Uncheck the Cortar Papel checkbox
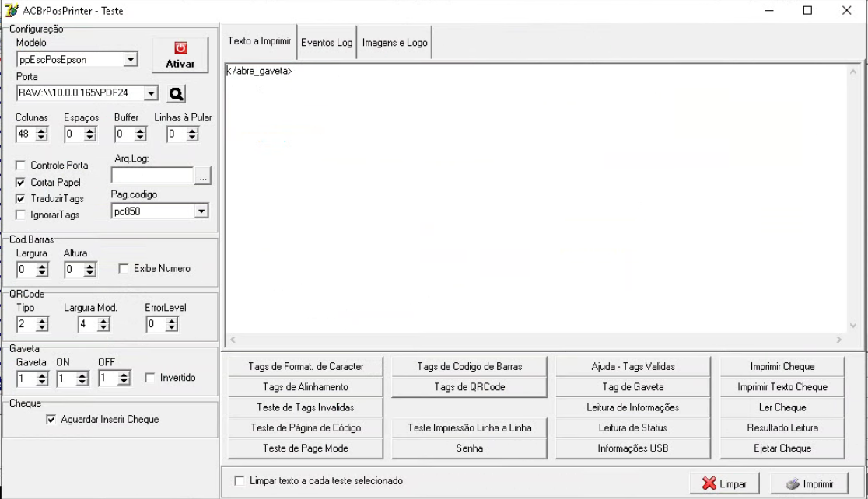The image size is (868, 499). (20, 182)
